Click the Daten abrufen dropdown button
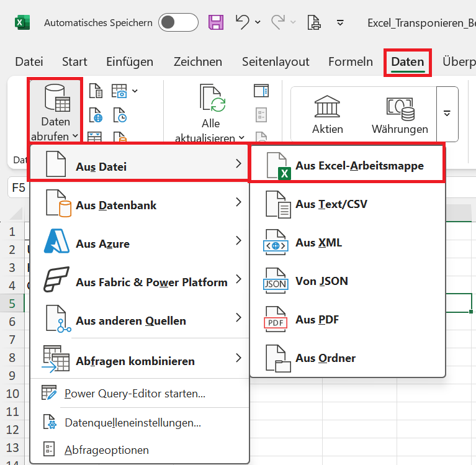The width and height of the screenshot is (476, 465). (x=55, y=110)
